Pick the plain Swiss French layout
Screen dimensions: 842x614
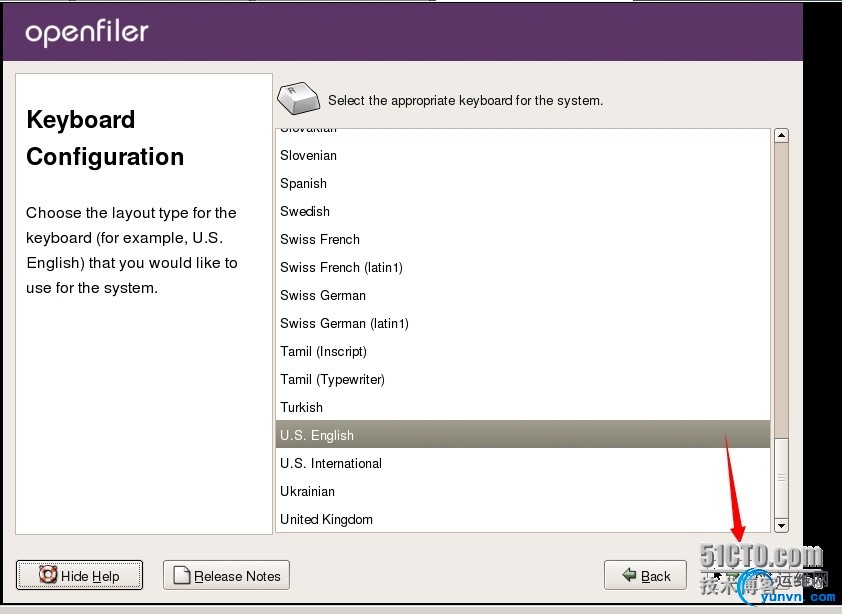pos(523,240)
